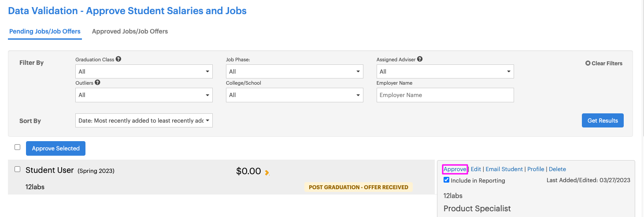Expand the College/School dropdown
The width and height of the screenshot is (644, 217).
click(295, 95)
